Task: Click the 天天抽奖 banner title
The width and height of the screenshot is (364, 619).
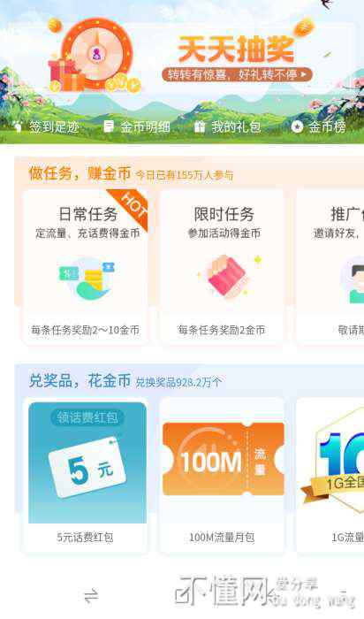Action: 236,50
